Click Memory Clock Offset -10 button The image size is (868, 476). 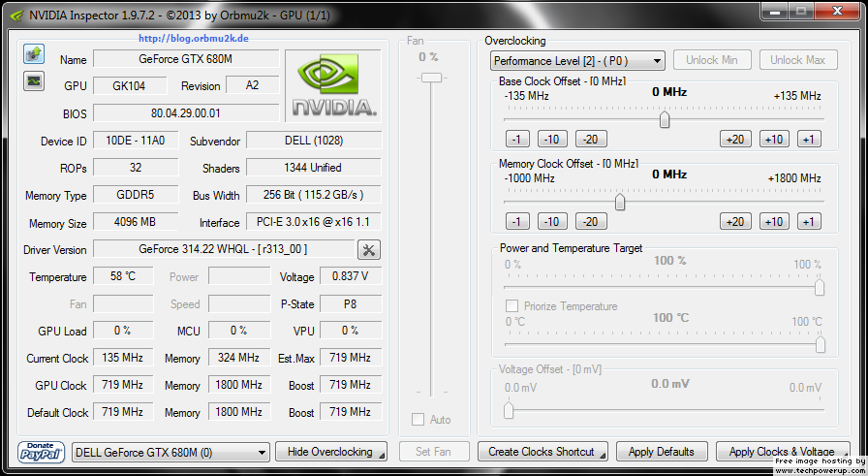pos(552,222)
